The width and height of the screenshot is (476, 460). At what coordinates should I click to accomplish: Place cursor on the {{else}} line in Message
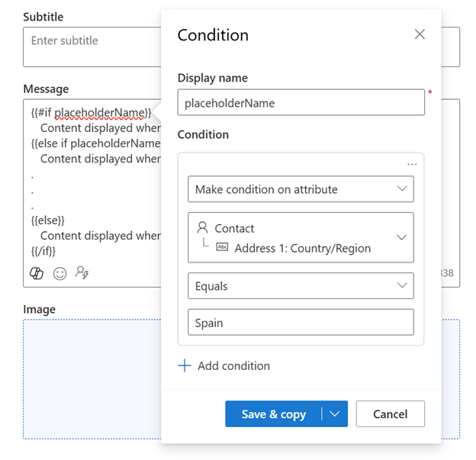click(48, 220)
